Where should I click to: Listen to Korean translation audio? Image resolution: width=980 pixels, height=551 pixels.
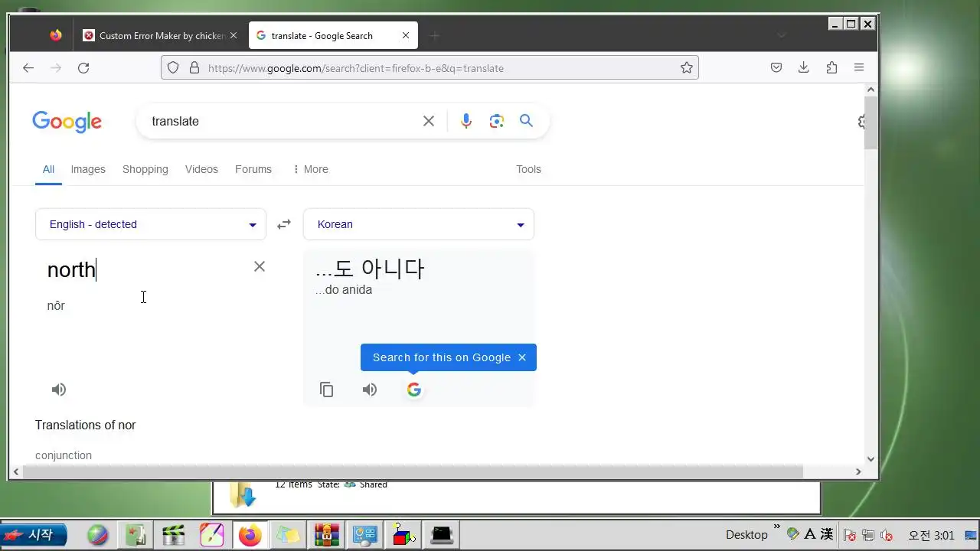pos(370,390)
